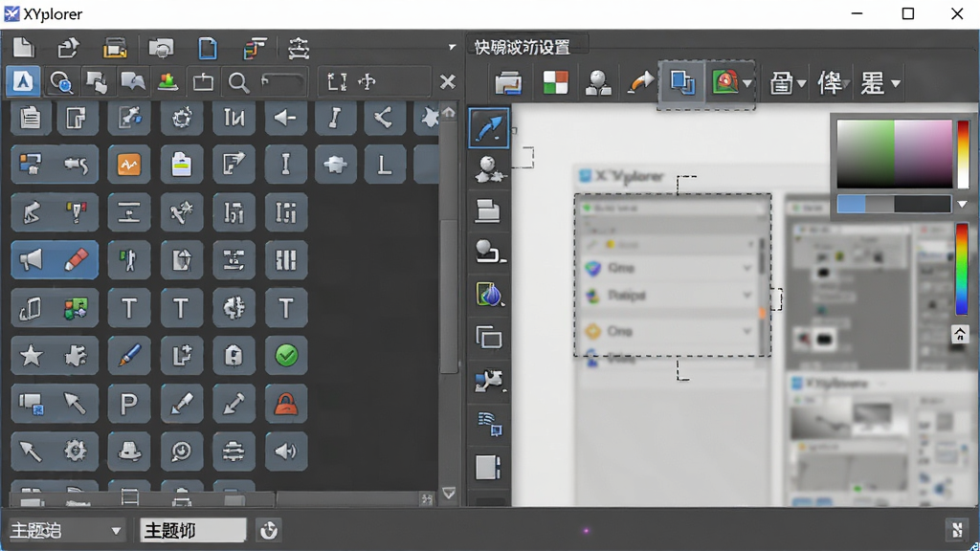The width and height of the screenshot is (980, 551).
Task: Click the printer icon in the right toolbar
Action: pyautogui.click(x=508, y=82)
